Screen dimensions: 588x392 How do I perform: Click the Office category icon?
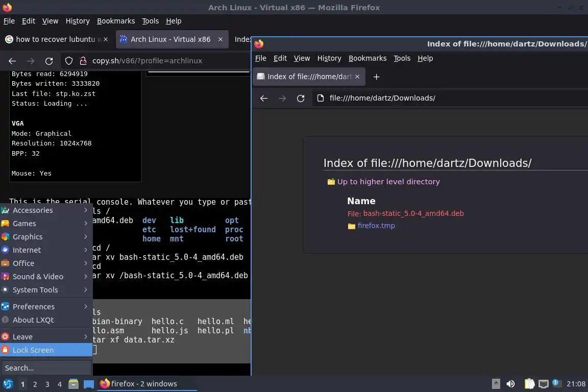point(5,263)
